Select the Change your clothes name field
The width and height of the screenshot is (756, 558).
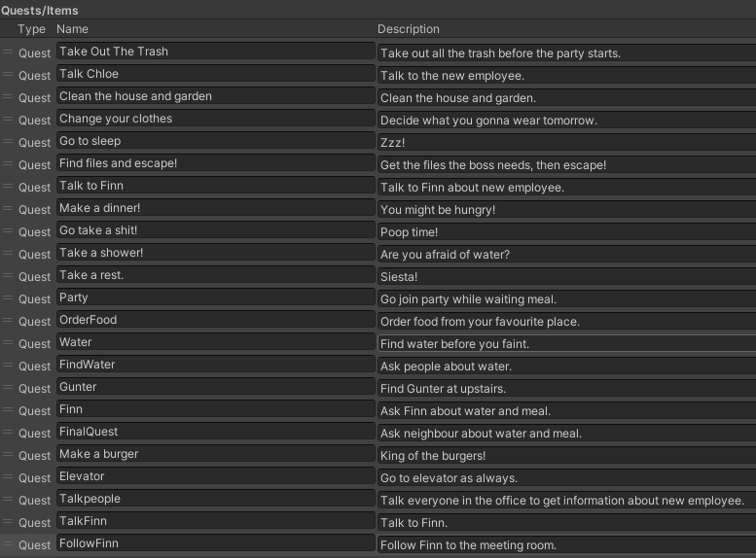pos(215,120)
